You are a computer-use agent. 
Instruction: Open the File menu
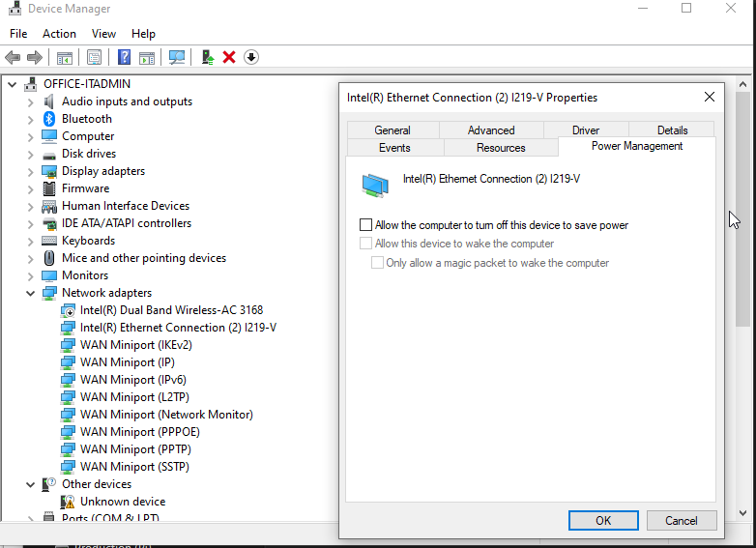pos(18,34)
